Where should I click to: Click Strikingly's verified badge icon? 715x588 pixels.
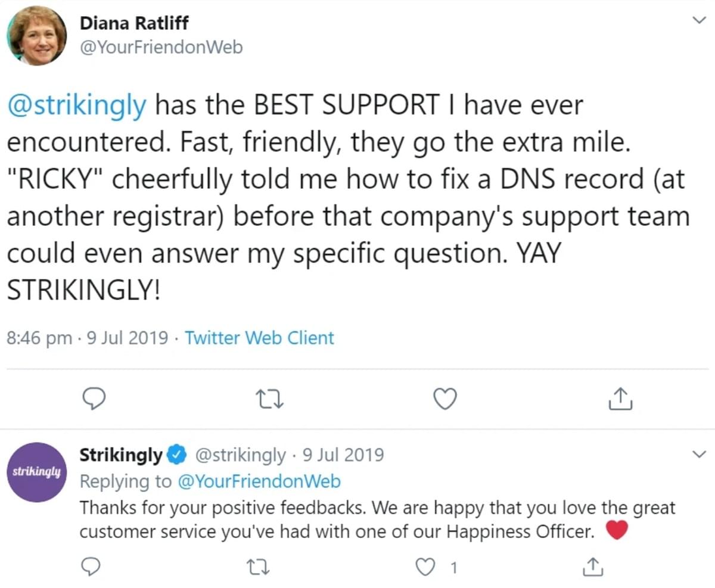[x=175, y=455]
